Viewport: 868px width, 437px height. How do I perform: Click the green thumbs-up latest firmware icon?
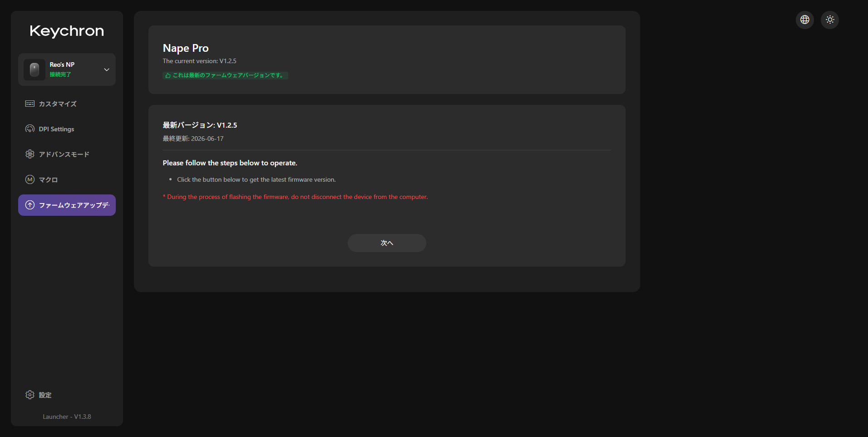tap(168, 75)
